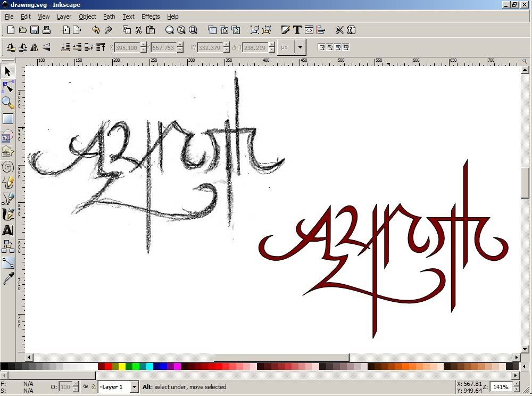
Task: Pick the Rectangle tool
Action: (x=7, y=119)
